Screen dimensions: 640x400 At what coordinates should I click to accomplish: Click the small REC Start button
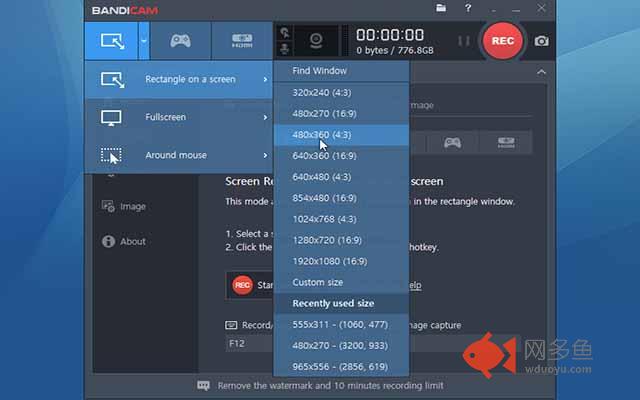click(x=242, y=285)
